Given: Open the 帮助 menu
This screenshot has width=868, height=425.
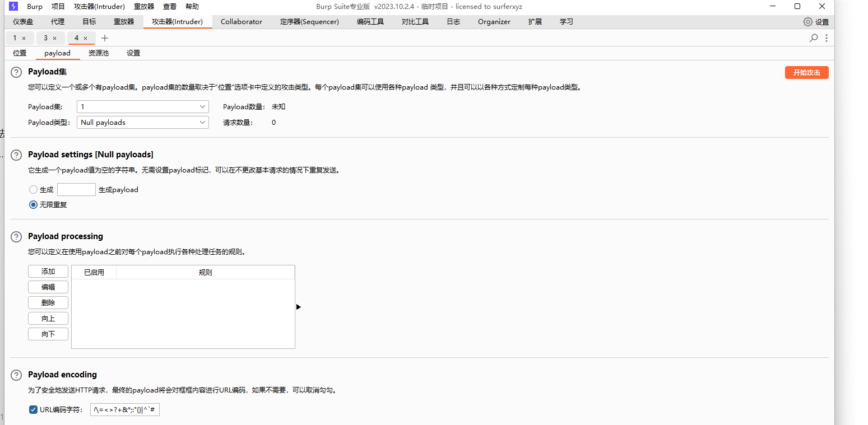Looking at the screenshot, I should [192, 7].
